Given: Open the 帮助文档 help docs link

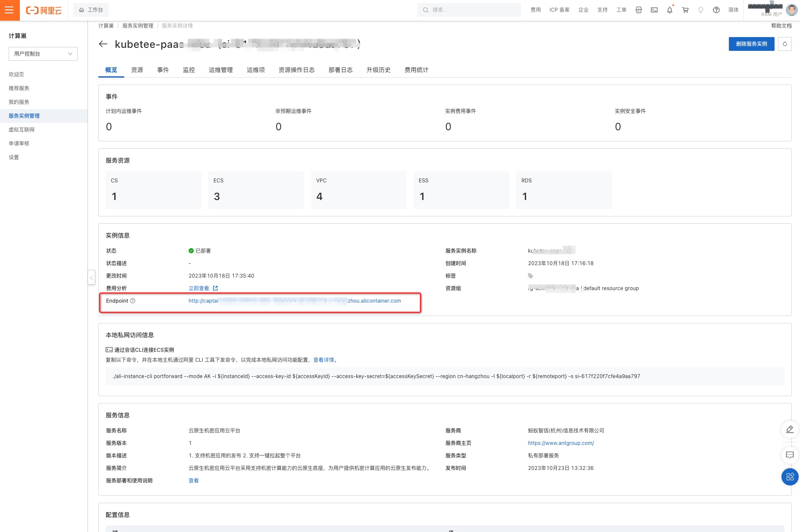Looking at the screenshot, I should [781, 26].
